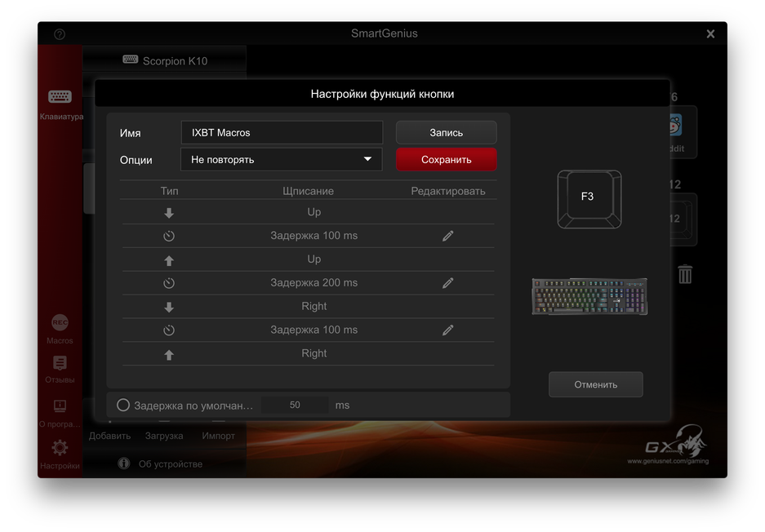Open the Отзывы feedback icon
Screen dimensions: 765x532
(x=60, y=363)
